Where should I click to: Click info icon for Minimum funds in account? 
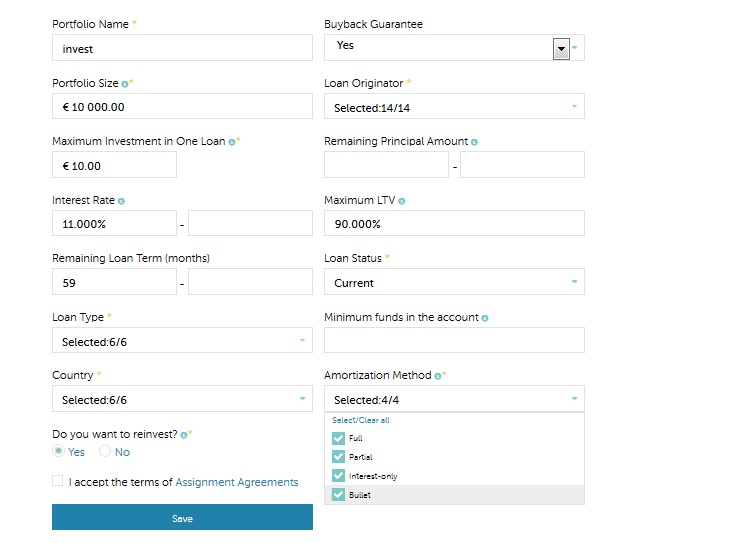485,318
